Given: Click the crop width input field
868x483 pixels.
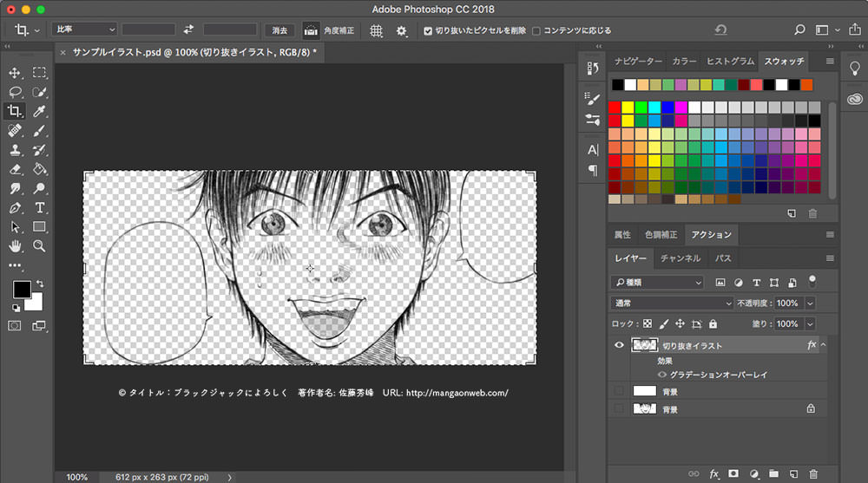Looking at the screenshot, I should pyautogui.click(x=148, y=29).
